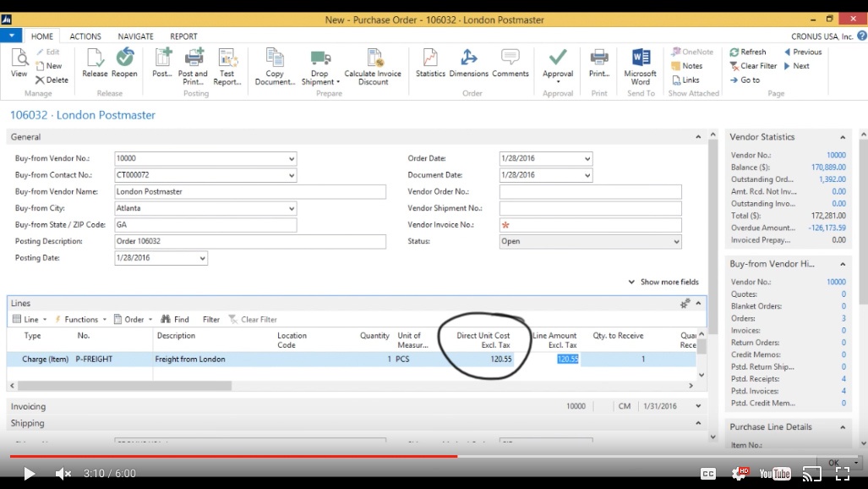This screenshot has height=489, width=868.
Task: Click the horizontal scrollbar in Lines
Action: point(124,385)
